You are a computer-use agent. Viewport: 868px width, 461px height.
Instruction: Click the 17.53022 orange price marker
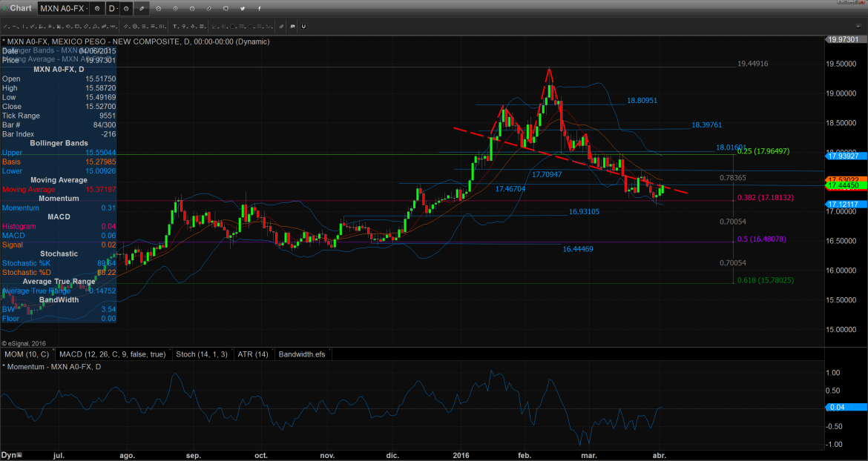(846, 179)
